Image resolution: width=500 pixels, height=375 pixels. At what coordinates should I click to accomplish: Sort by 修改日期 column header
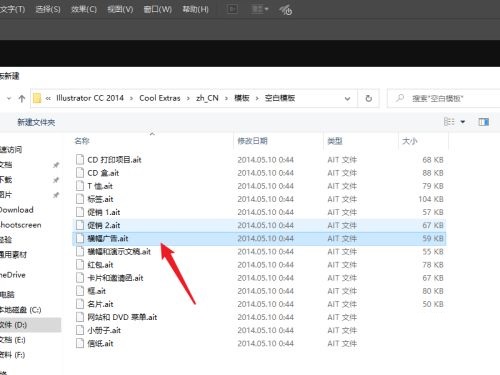tap(252, 141)
